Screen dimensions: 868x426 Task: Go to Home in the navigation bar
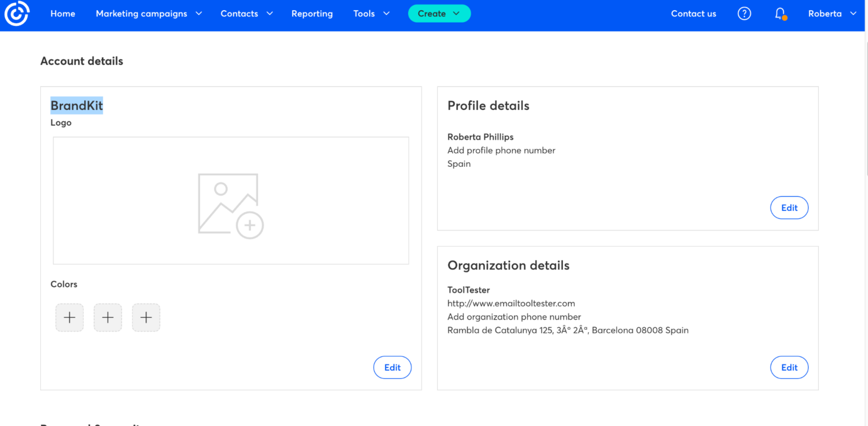62,14
